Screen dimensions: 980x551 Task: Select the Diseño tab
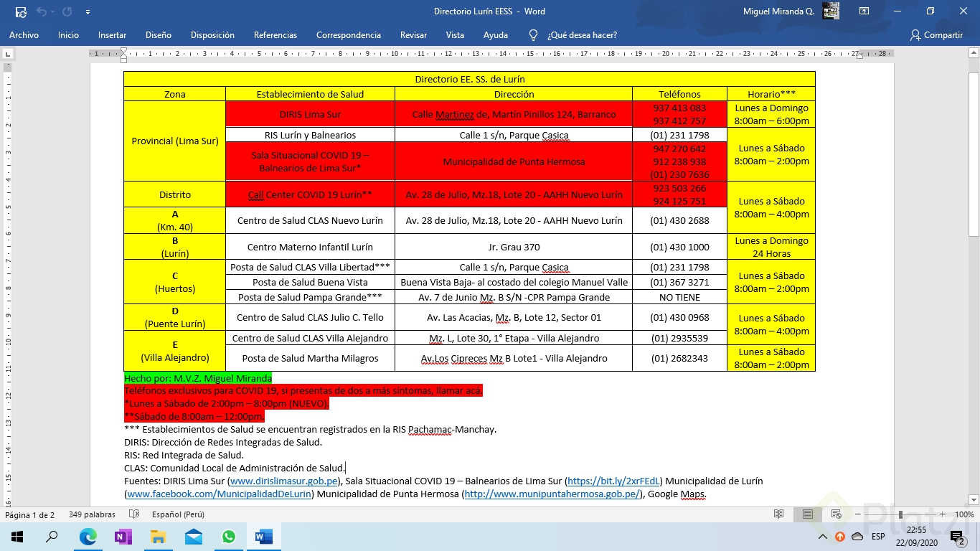tap(159, 35)
